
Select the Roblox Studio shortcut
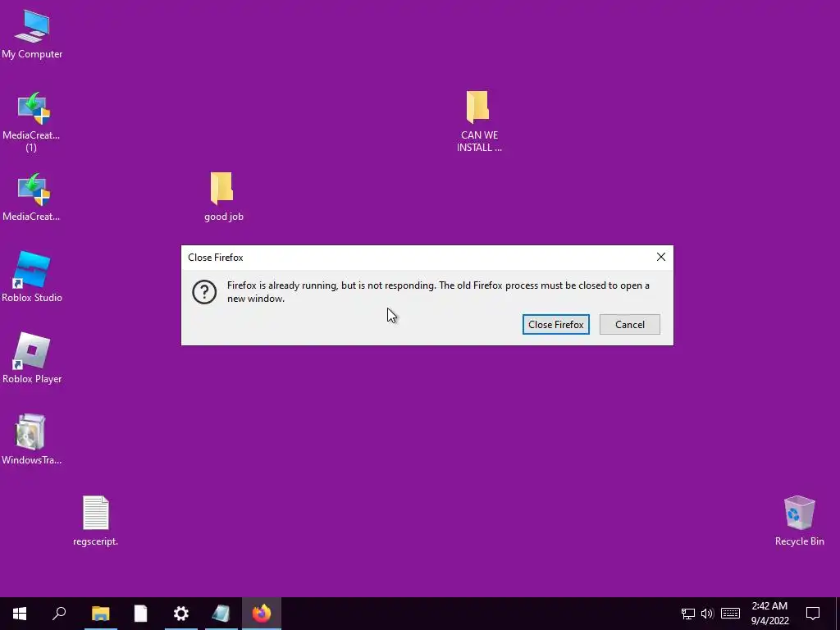[32, 277]
